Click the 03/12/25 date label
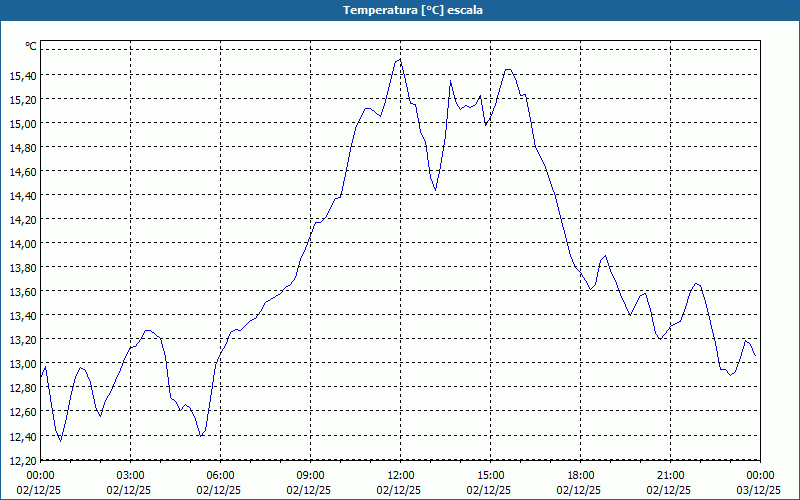800x500 pixels. point(760,490)
